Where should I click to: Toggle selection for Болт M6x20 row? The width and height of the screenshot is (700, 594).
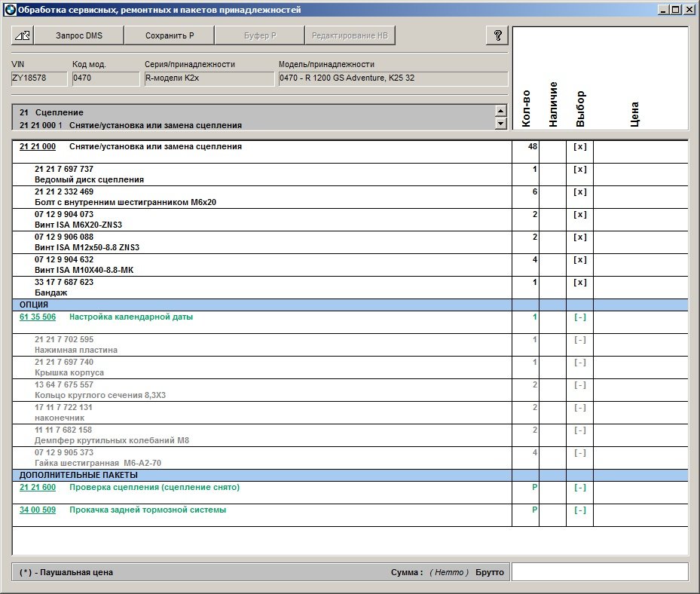pos(579,192)
